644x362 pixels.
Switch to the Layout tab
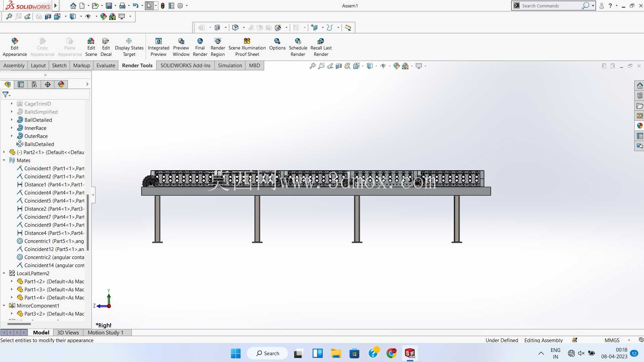(x=38, y=65)
